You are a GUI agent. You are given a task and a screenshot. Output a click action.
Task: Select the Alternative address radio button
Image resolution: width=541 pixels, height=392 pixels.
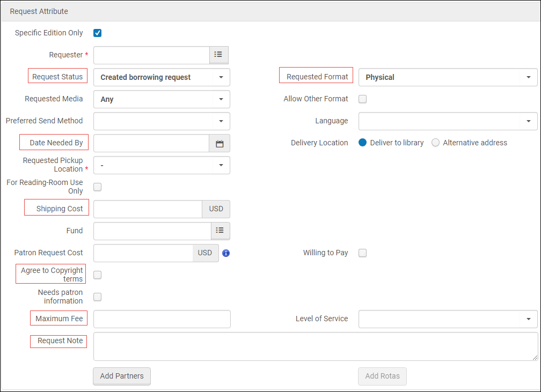(435, 143)
